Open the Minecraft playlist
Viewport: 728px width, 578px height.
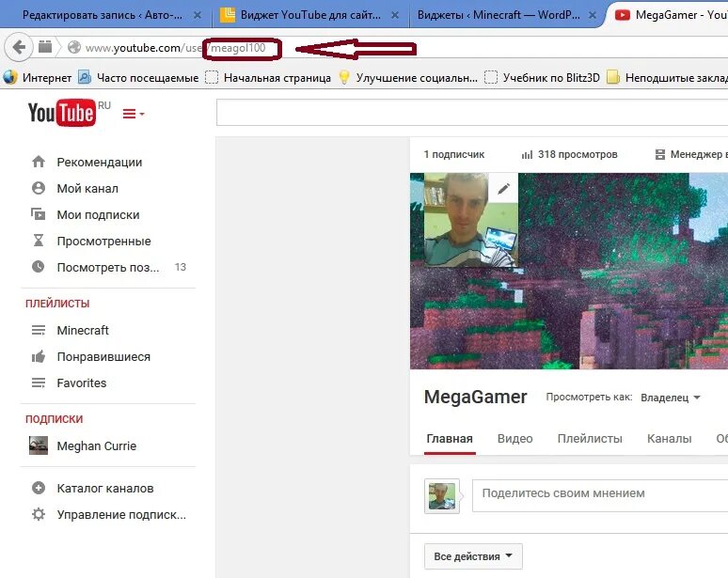pos(83,330)
